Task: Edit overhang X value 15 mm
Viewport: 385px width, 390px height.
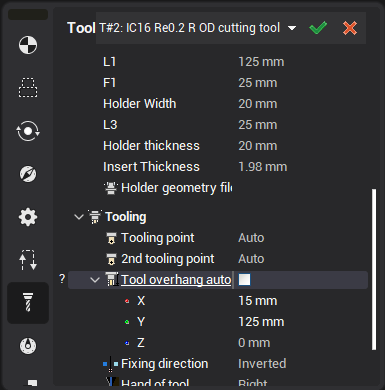Action: [x=258, y=301]
